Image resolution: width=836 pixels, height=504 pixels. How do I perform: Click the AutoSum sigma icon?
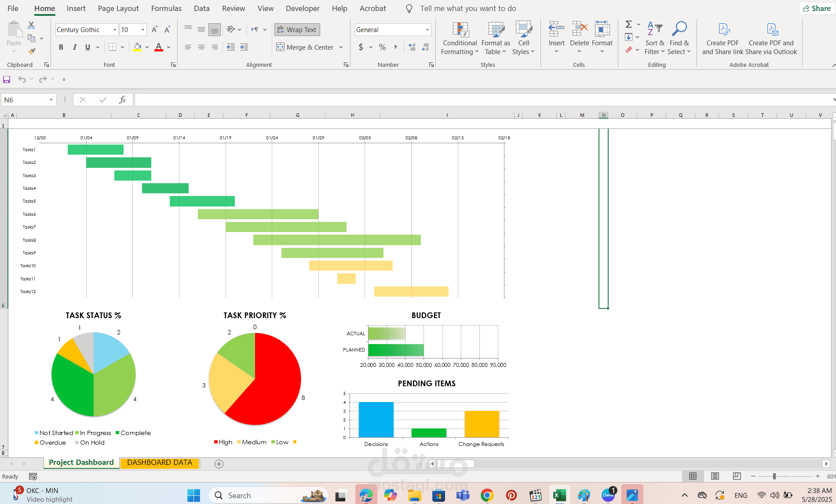[629, 24]
